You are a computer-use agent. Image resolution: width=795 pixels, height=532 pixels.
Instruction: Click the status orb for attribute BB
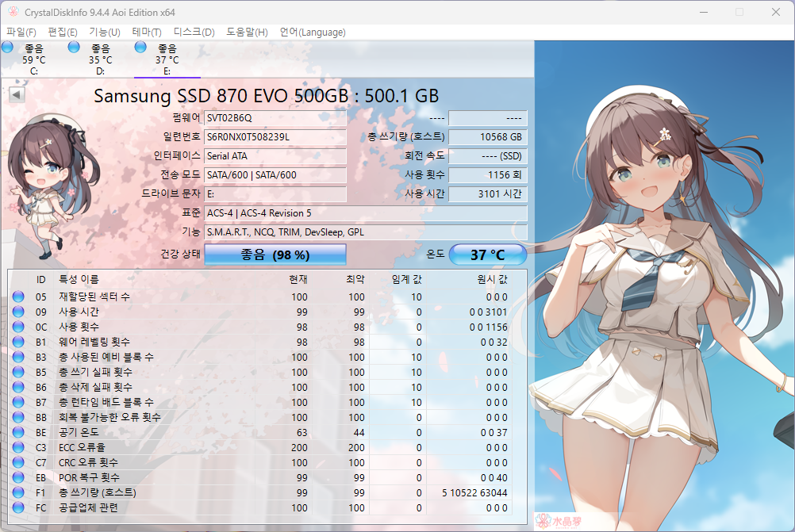(18, 417)
